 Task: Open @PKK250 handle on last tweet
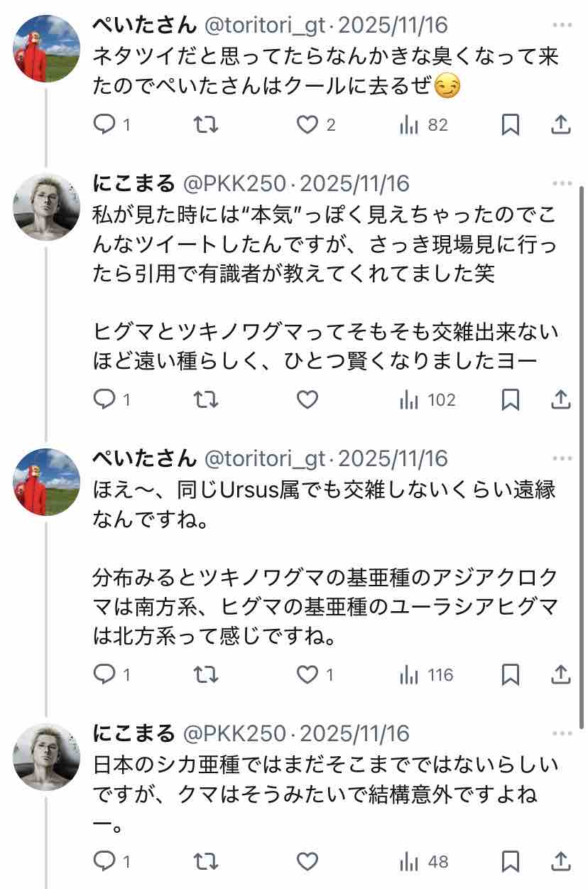pos(235,733)
